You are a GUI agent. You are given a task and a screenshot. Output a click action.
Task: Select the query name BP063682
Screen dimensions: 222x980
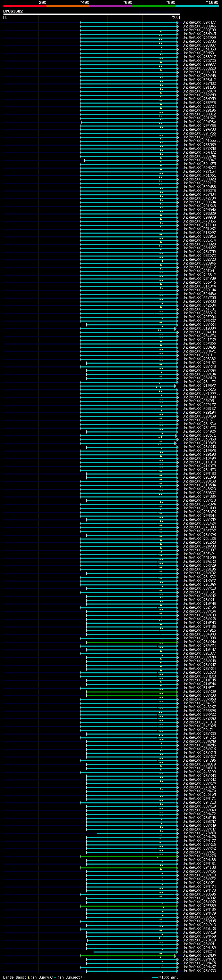(x=13, y=11)
